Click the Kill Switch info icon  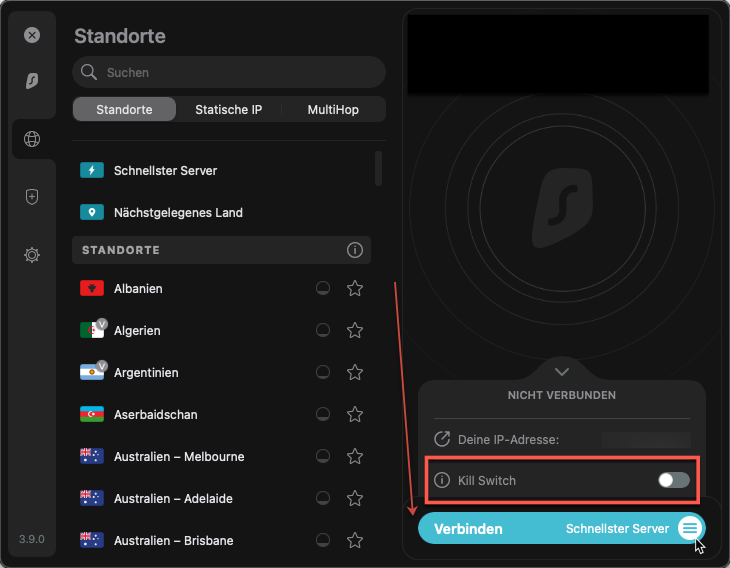pyautogui.click(x=442, y=480)
